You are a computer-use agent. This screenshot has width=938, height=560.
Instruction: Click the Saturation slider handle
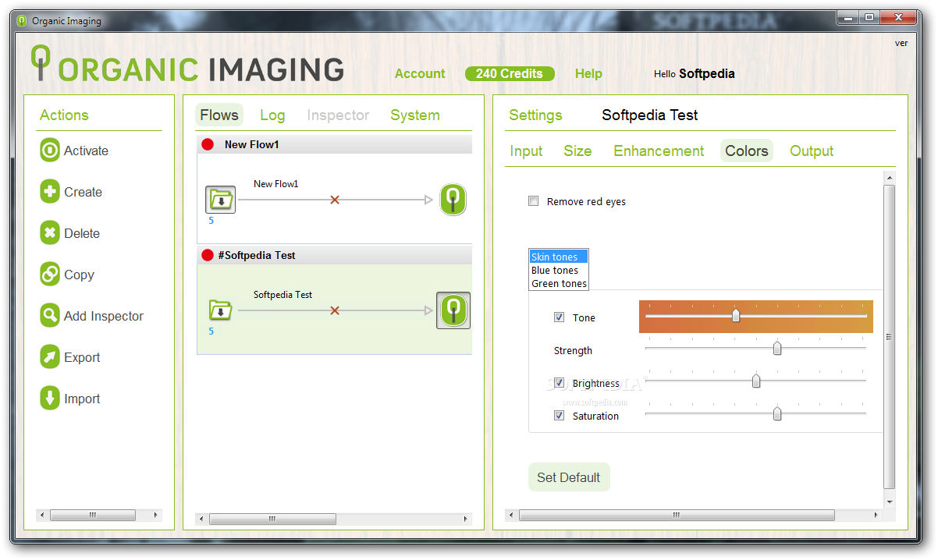click(x=777, y=414)
